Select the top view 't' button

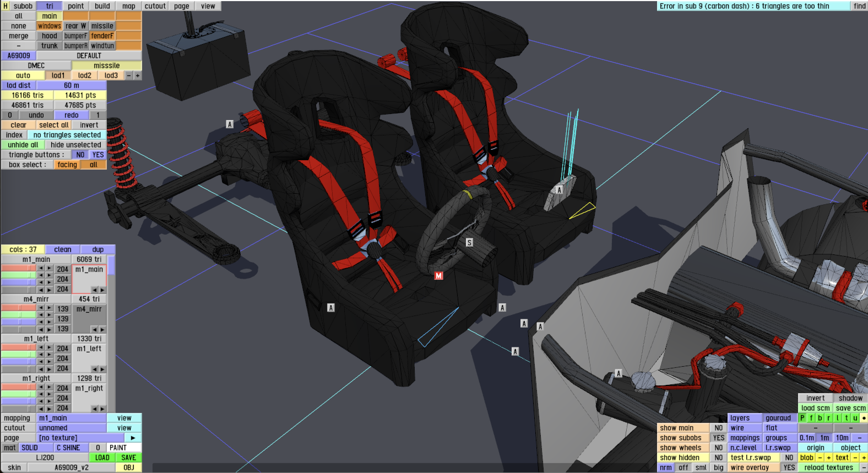(x=846, y=418)
